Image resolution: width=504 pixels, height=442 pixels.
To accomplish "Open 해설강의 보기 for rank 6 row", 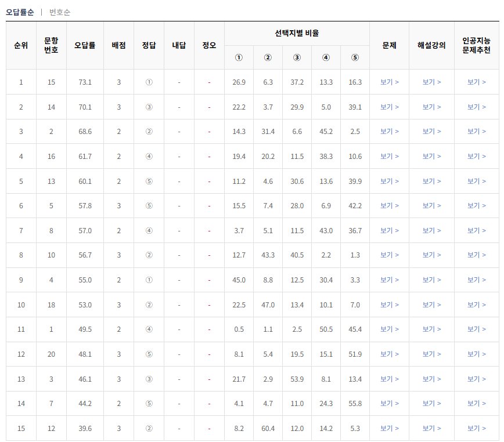I will [x=431, y=206].
